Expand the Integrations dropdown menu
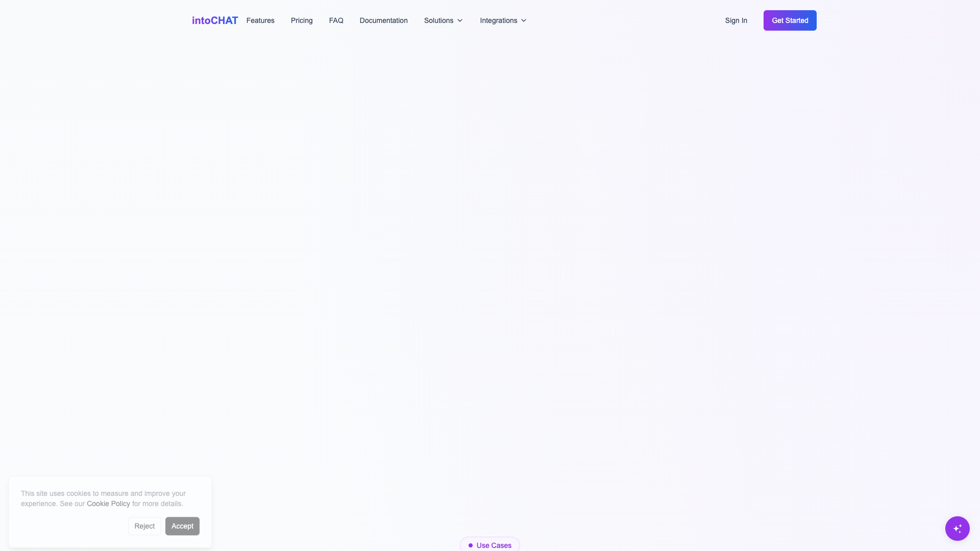This screenshot has width=980, height=551. 503,20
